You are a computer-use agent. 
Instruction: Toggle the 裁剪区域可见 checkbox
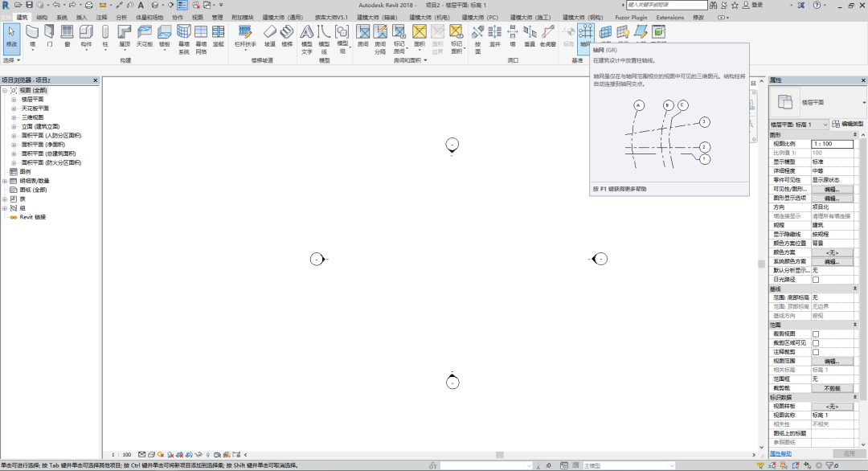(x=816, y=343)
